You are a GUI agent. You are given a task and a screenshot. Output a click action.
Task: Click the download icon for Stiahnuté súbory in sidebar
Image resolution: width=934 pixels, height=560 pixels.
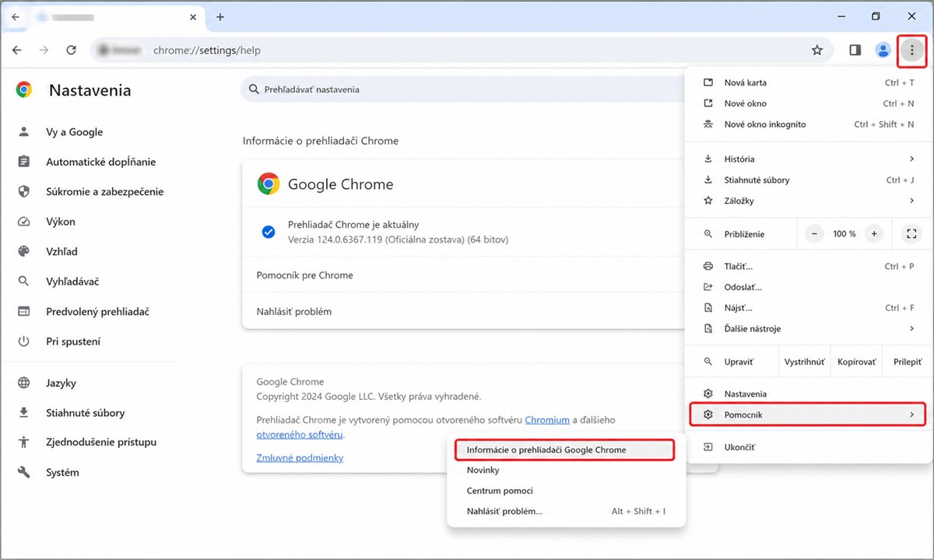coord(24,413)
